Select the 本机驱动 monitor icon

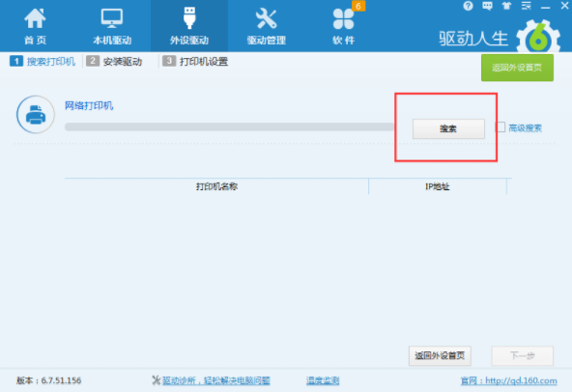point(112,18)
